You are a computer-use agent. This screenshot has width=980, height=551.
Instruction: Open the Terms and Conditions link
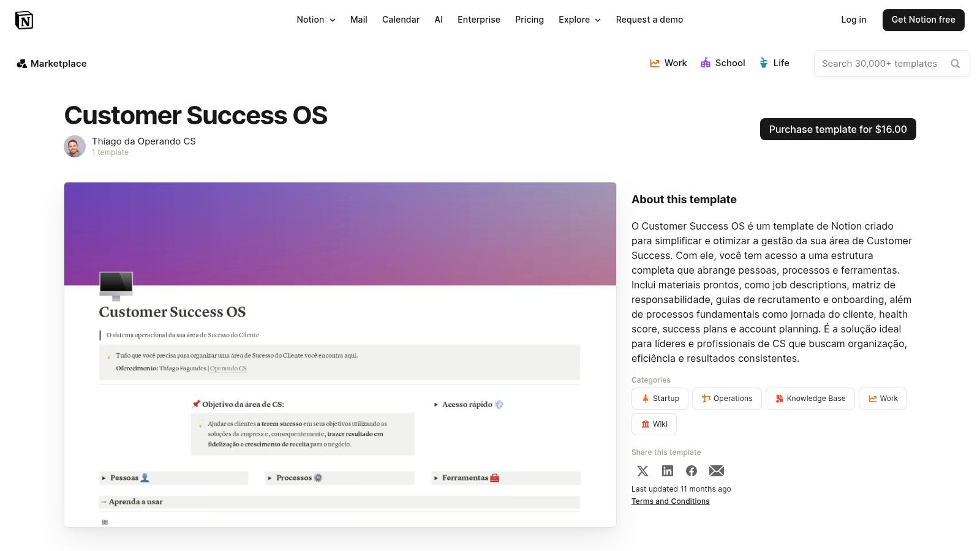(670, 501)
